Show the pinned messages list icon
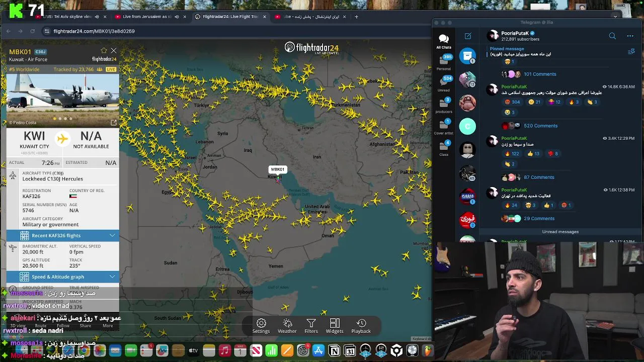The image size is (644, 362). tap(631, 51)
